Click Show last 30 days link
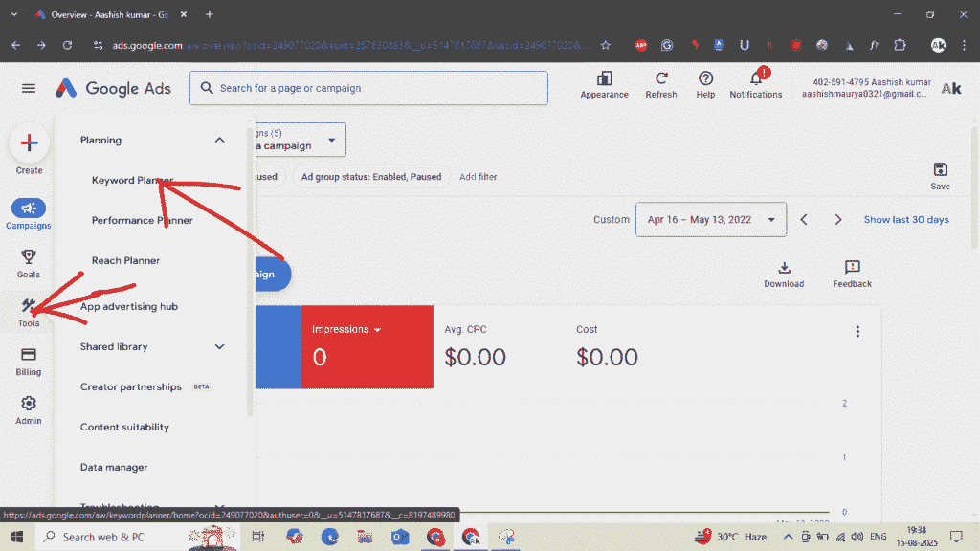 906,220
